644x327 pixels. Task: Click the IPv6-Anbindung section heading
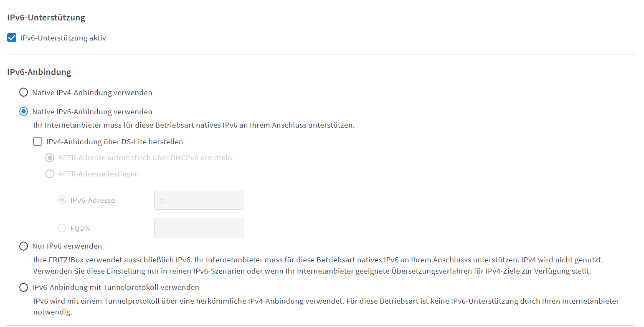(x=39, y=72)
